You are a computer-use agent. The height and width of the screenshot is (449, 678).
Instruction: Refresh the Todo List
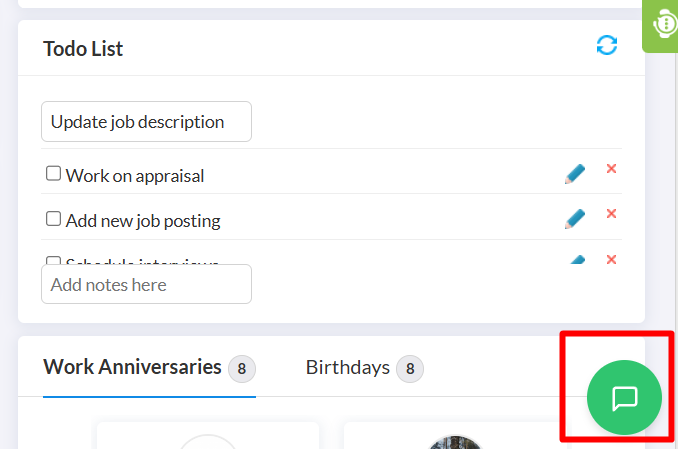(x=607, y=45)
